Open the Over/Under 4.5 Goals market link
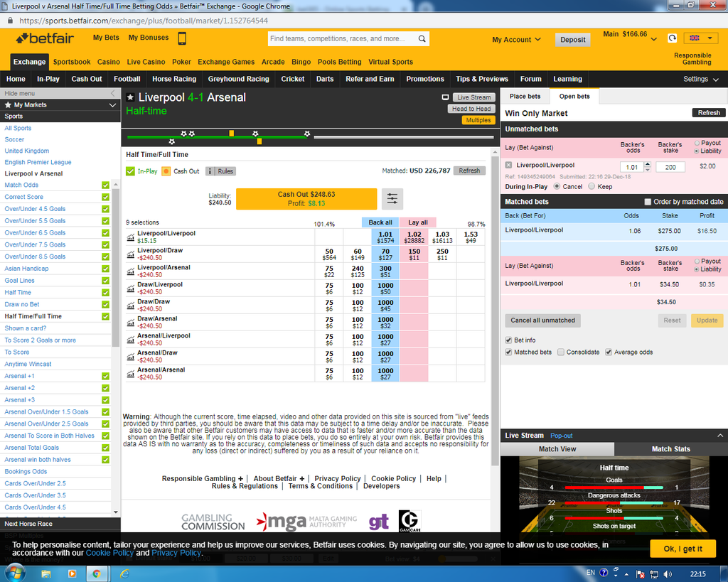The image size is (728, 582). point(35,209)
